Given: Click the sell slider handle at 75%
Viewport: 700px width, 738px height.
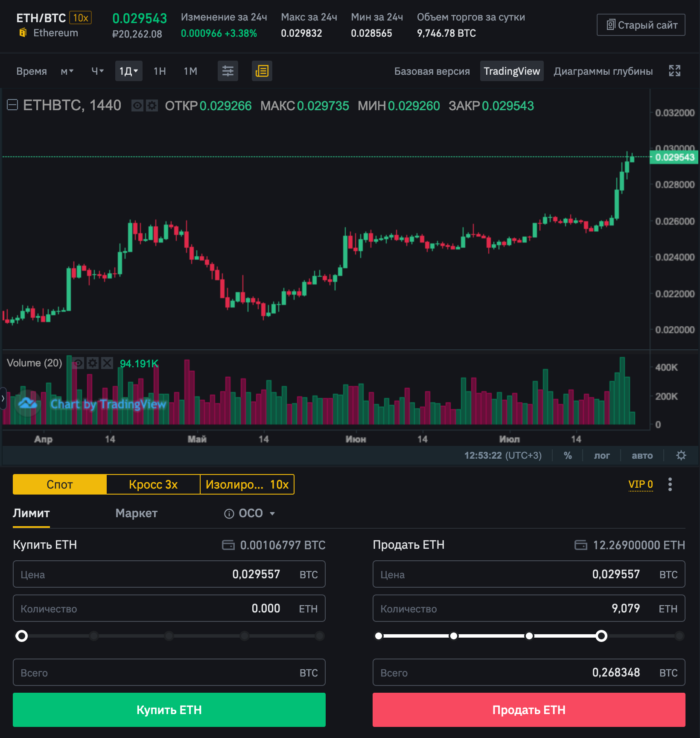Looking at the screenshot, I should click(601, 636).
